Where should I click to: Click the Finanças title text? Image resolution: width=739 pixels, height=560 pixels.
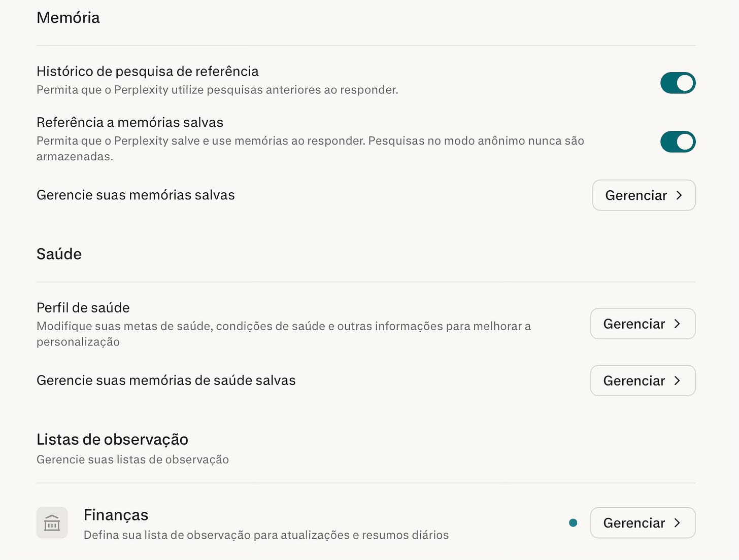(116, 515)
